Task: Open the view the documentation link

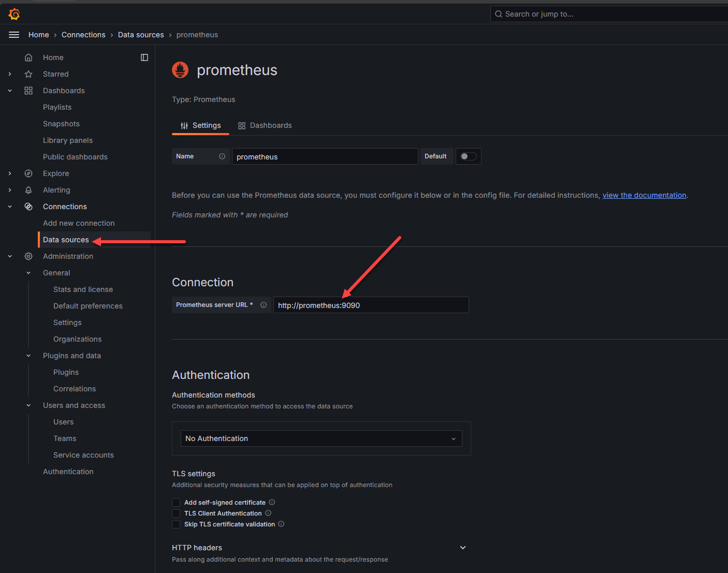Action: [x=644, y=195]
